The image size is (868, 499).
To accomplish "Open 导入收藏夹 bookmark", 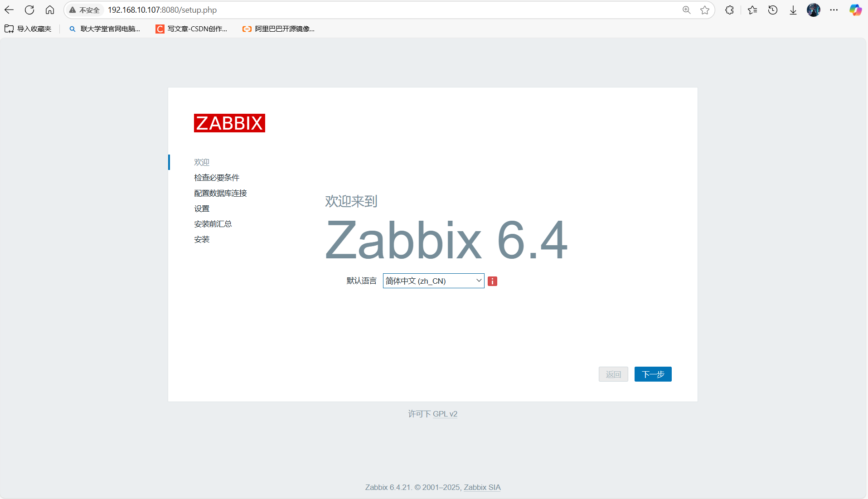I will (28, 29).
